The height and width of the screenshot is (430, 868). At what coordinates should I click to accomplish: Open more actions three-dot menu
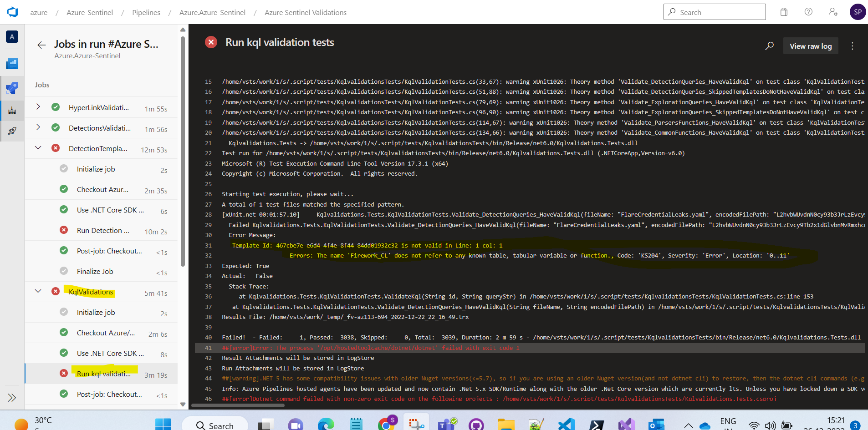pyautogui.click(x=853, y=46)
